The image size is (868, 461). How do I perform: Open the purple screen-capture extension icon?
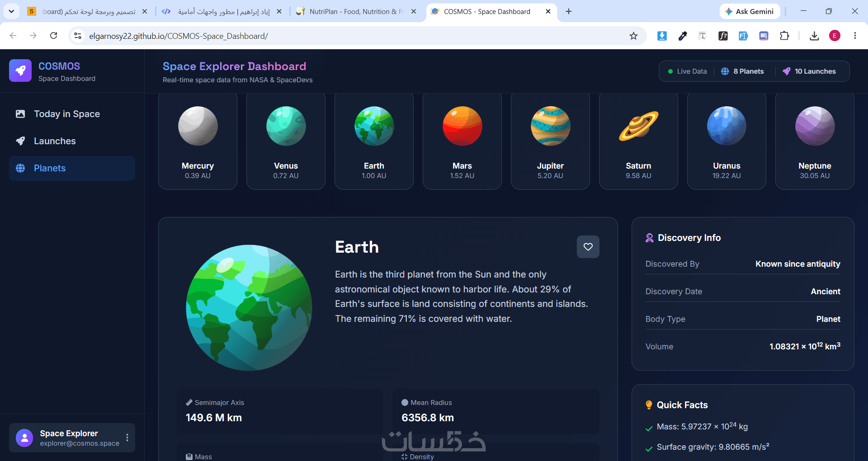(764, 36)
